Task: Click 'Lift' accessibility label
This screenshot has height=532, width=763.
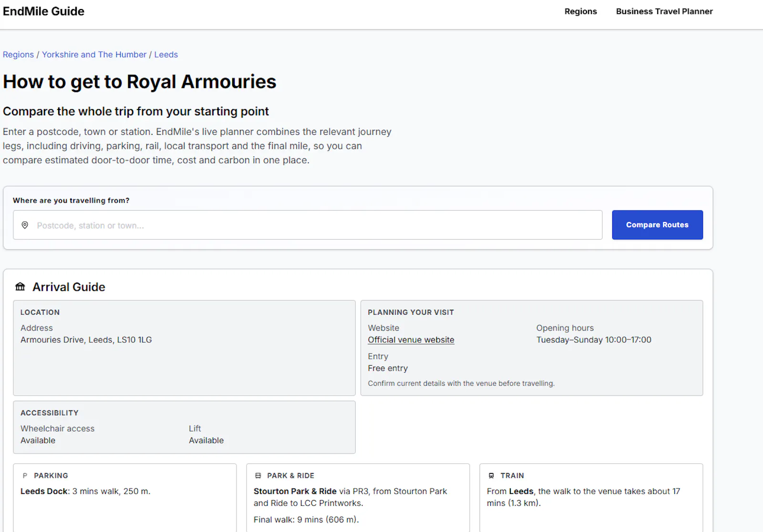Action: click(x=195, y=429)
